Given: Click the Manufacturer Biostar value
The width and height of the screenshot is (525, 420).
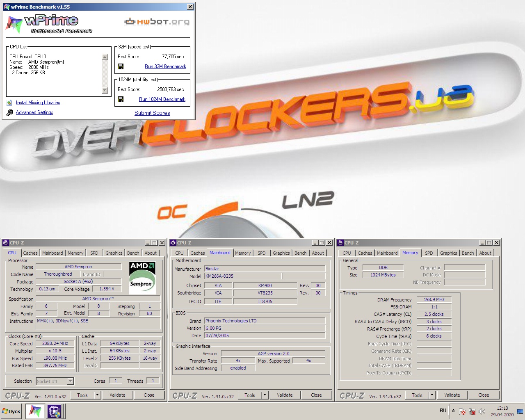Looking at the screenshot, I should [265, 269].
